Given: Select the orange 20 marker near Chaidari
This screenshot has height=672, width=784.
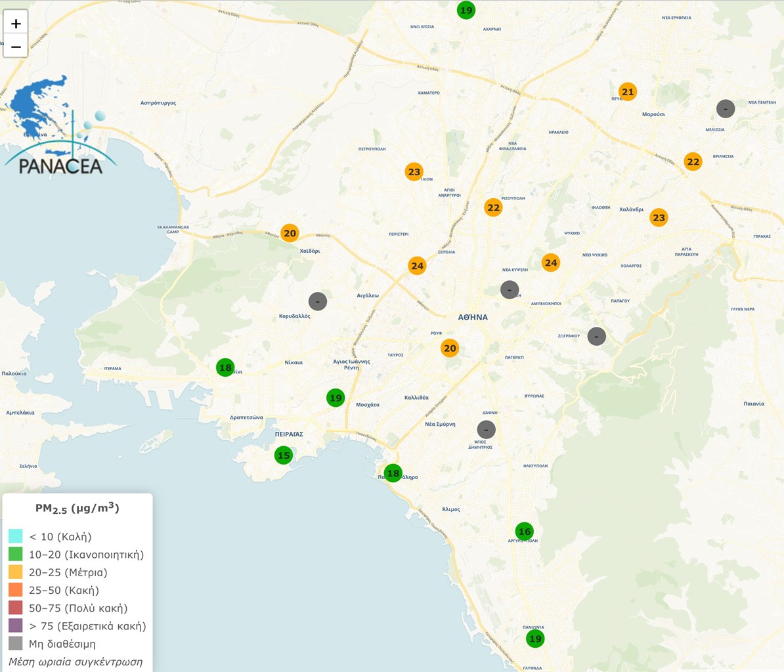Looking at the screenshot, I should point(290,233).
